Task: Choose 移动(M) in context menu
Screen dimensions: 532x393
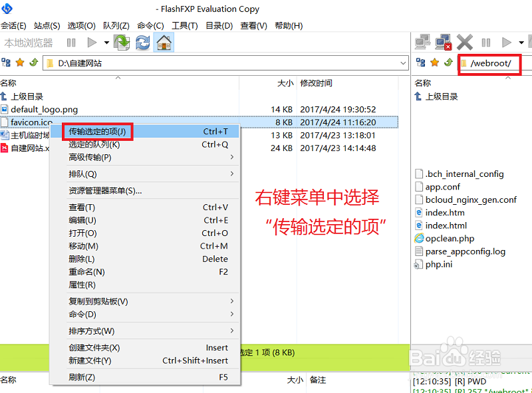Action: pos(145,246)
